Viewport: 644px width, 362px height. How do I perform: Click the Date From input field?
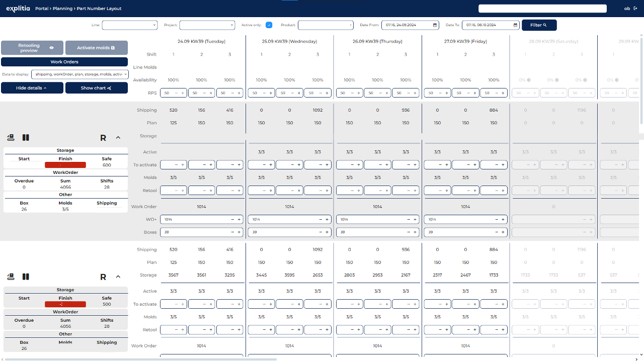point(410,25)
